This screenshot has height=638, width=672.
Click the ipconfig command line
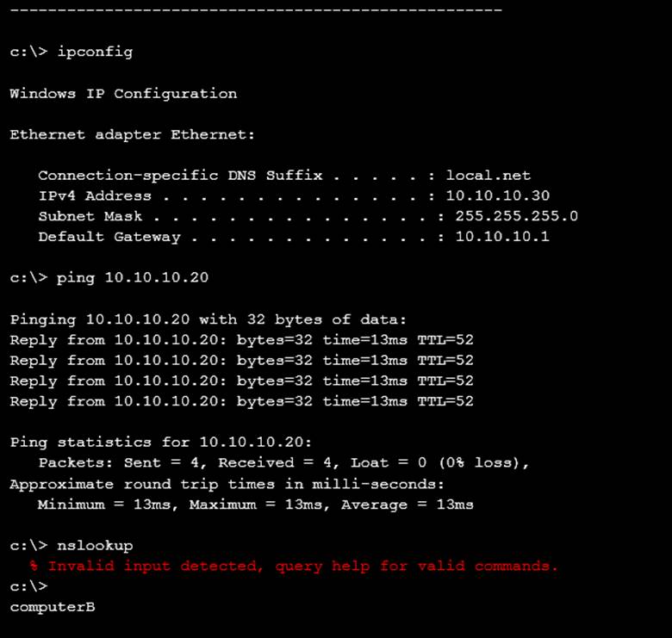point(72,52)
